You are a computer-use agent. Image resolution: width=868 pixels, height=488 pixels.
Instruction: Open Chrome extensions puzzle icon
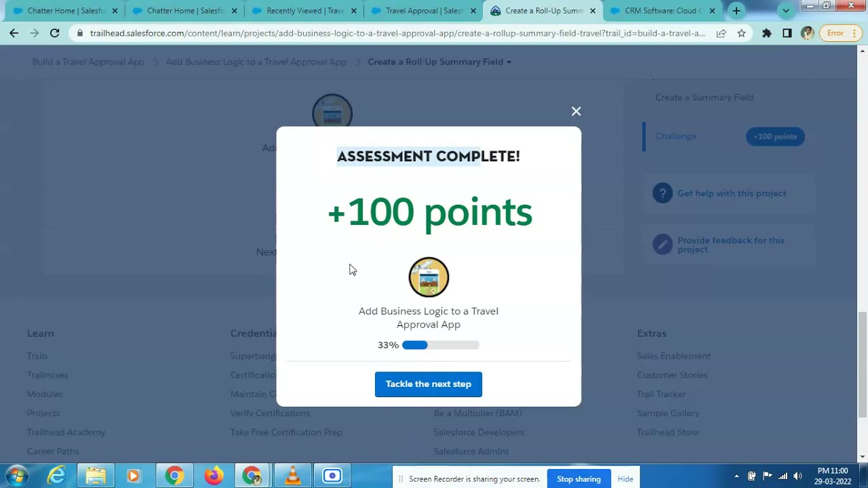(767, 33)
